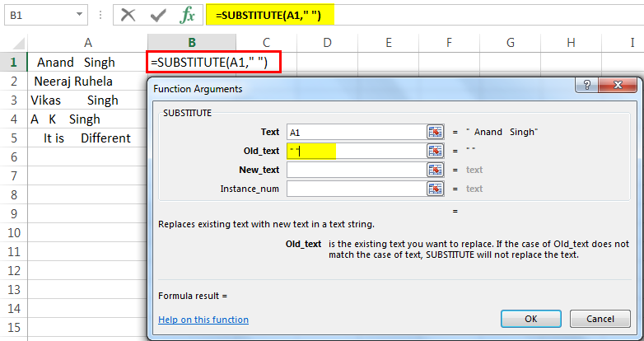Select column C header
This screenshot has width=644, height=341.
pos(266,42)
